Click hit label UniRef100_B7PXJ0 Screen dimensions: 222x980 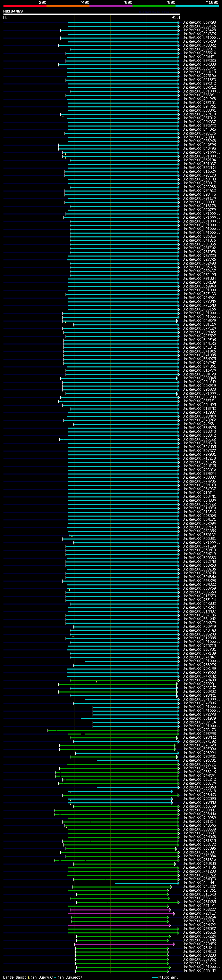pos(199,114)
